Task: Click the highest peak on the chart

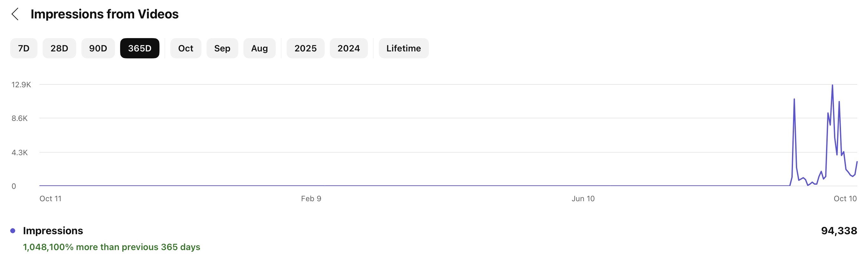Action: (832, 85)
